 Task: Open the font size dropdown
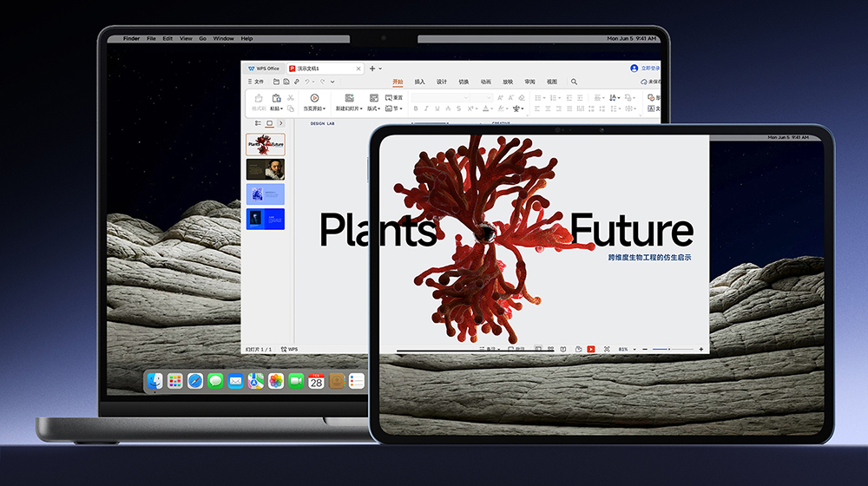click(489, 97)
